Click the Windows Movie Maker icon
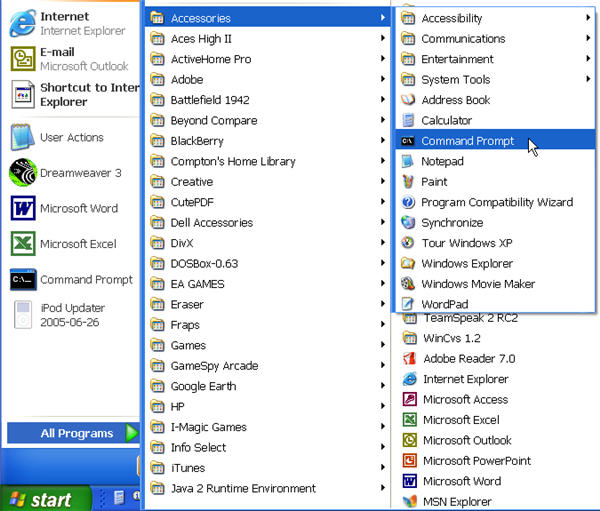This screenshot has width=600, height=511. [408, 284]
